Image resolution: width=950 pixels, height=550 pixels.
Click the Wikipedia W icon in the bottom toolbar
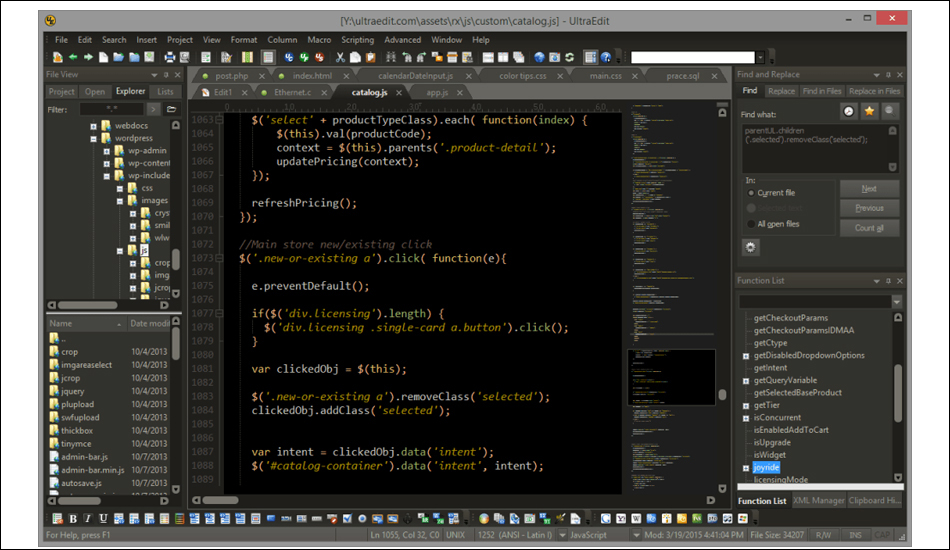pos(636,519)
